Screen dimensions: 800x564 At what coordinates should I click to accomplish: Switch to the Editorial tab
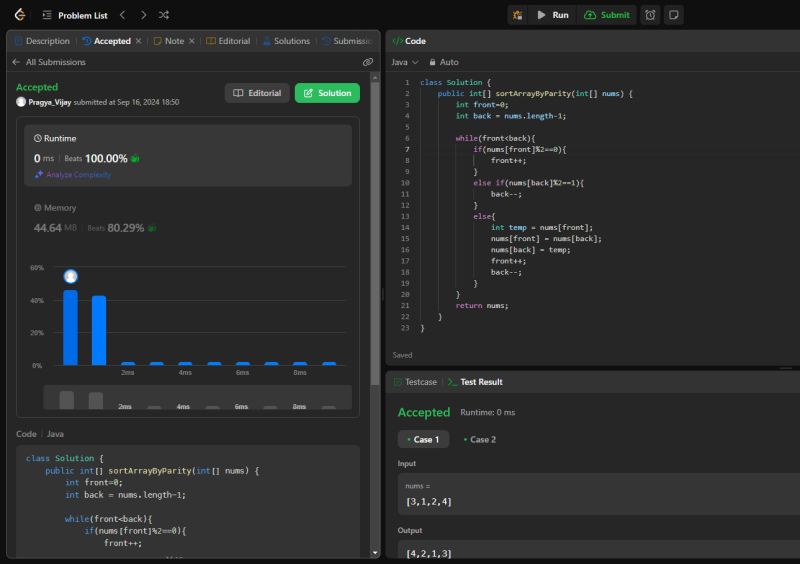[228, 41]
